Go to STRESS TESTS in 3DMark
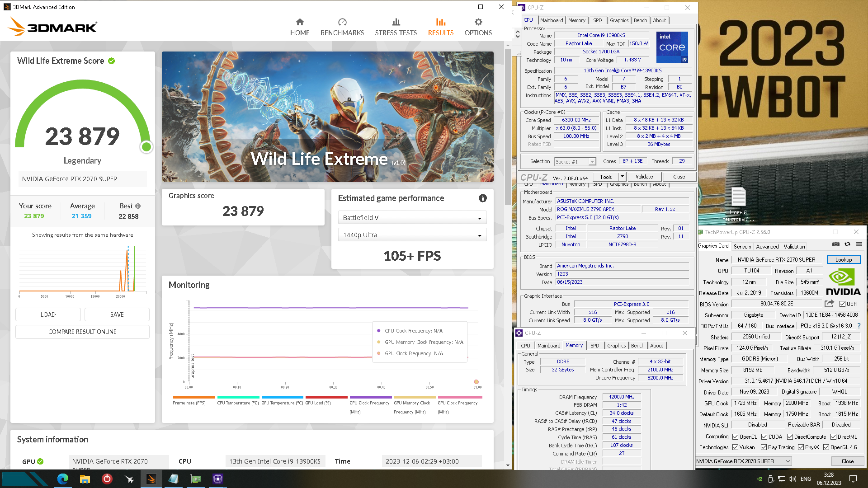 pos(396,27)
